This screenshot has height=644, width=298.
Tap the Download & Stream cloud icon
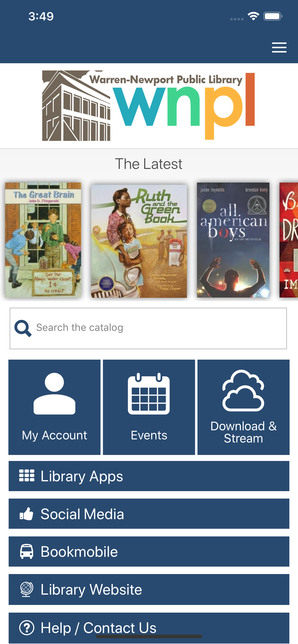(243, 390)
